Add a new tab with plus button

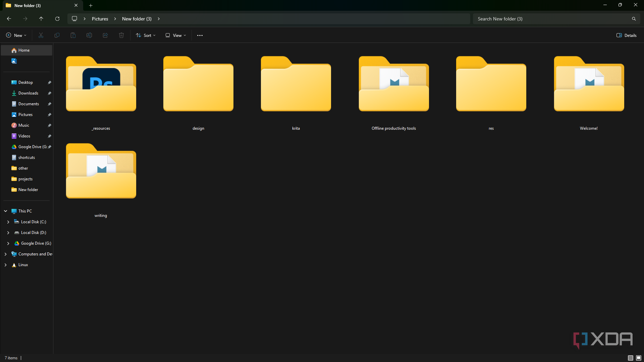[x=91, y=5]
